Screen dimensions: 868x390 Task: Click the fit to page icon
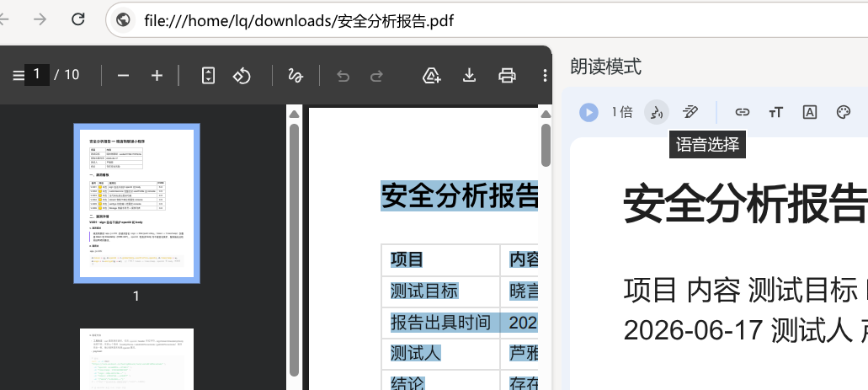[x=208, y=75]
